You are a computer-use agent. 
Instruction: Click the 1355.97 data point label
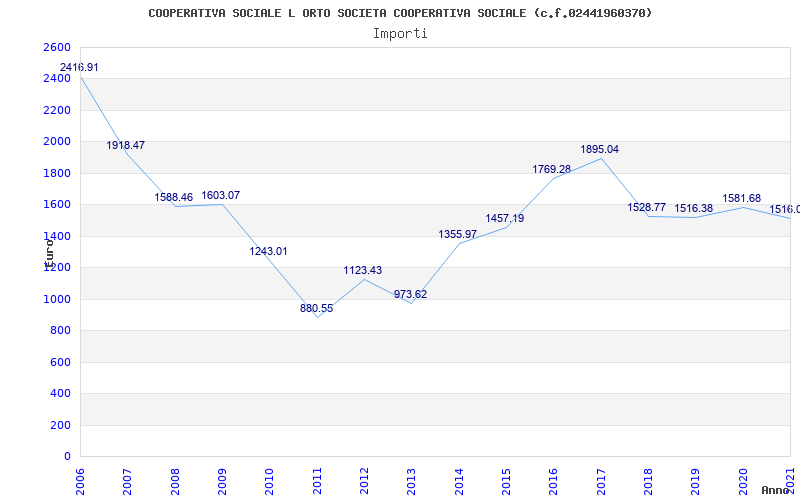[457, 235]
